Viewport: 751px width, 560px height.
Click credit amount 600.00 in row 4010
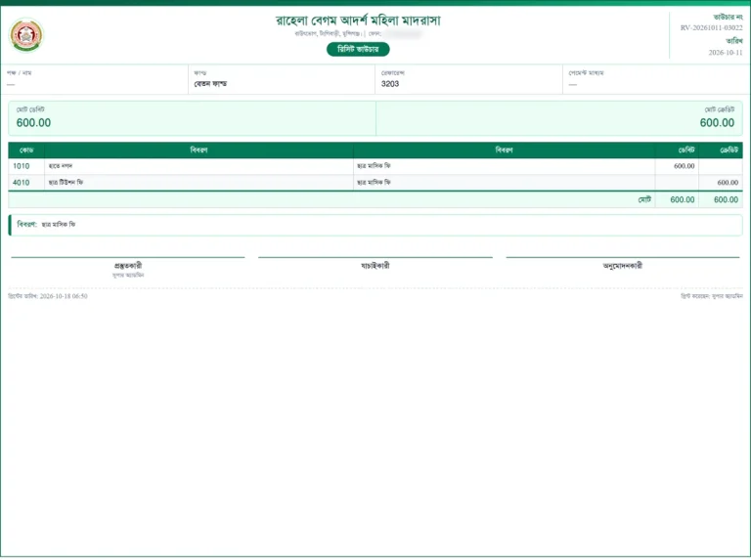[728, 183]
